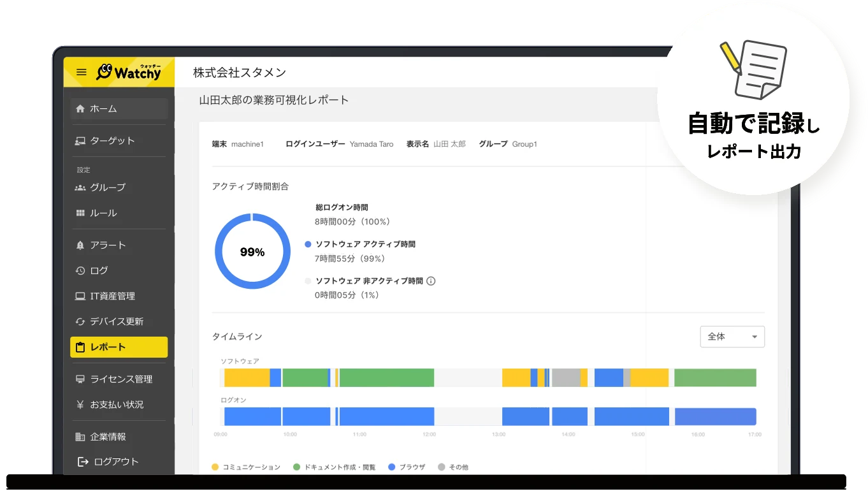Open ログ menu item
The width and height of the screenshot is (868, 496).
119,270
